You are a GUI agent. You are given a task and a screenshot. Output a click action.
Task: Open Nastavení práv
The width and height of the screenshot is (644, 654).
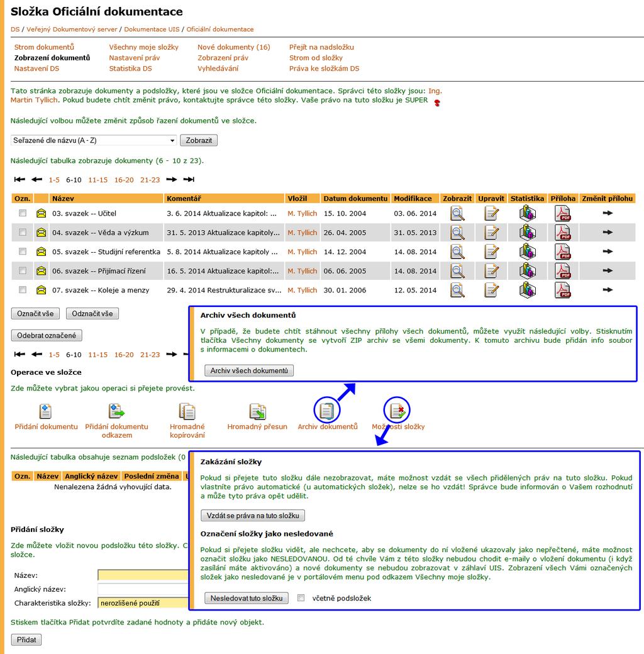point(135,58)
